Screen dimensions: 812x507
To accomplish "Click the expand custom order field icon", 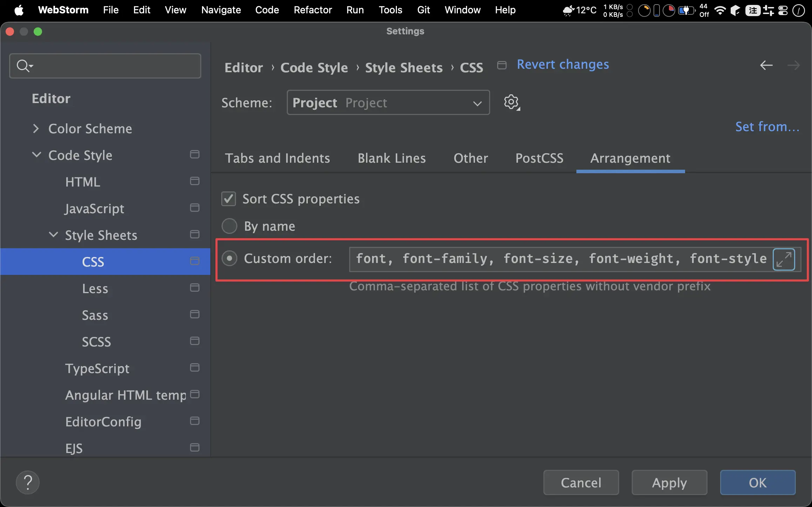I will pos(784,259).
